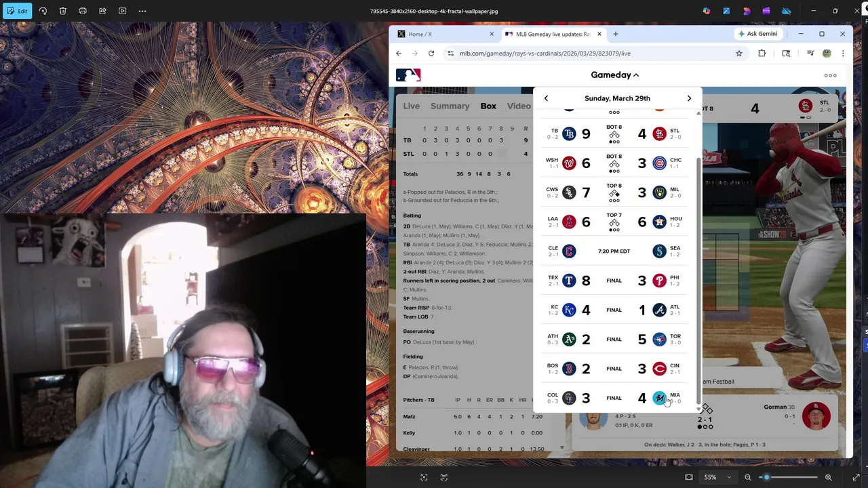The width and height of the screenshot is (868, 488).
Task: Start slideshow from Photos toolbar
Action: click(x=122, y=11)
